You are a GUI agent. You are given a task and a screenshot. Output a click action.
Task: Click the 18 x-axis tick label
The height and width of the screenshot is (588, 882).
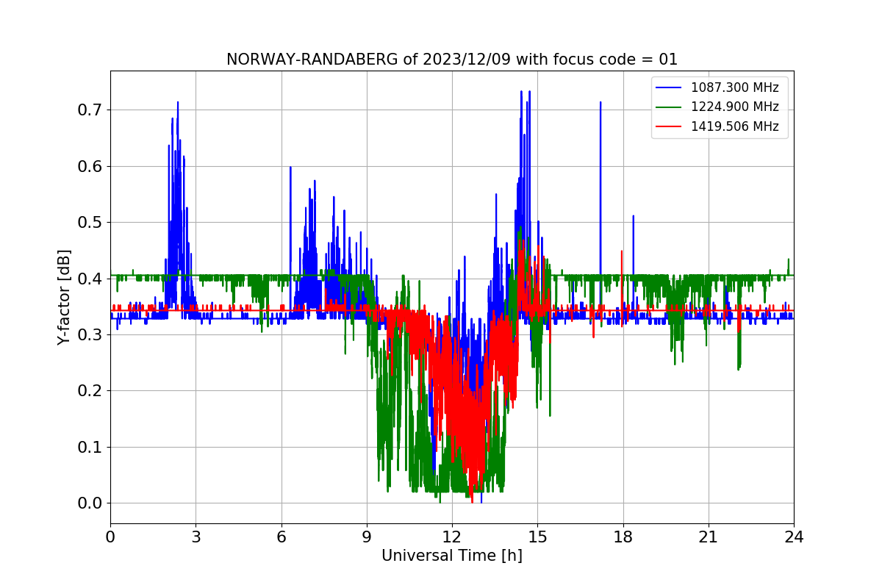pyautogui.click(x=623, y=537)
